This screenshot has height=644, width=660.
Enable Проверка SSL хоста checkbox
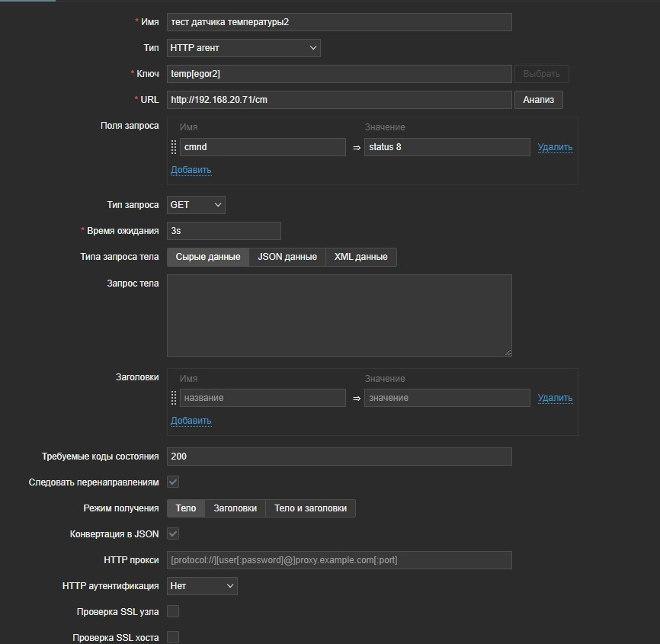(173, 637)
